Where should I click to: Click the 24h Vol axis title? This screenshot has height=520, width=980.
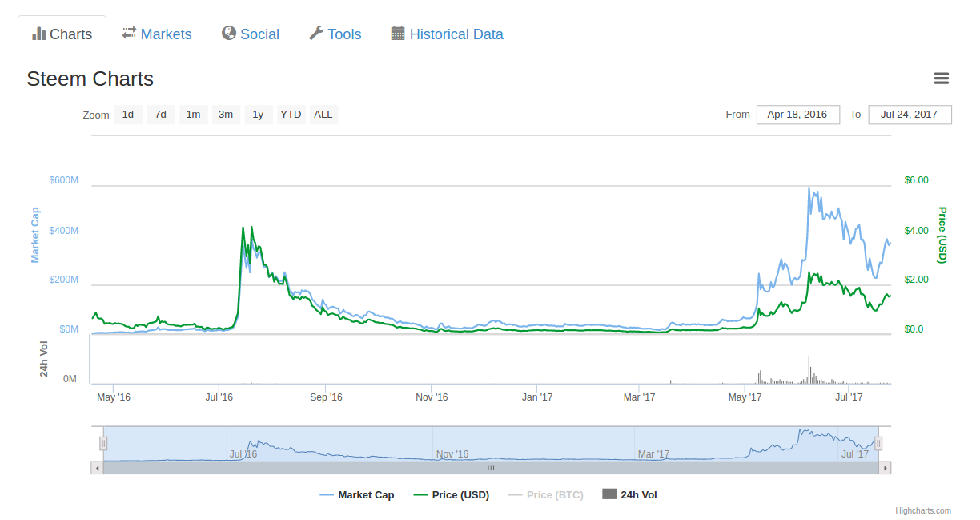click(x=45, y=359)
